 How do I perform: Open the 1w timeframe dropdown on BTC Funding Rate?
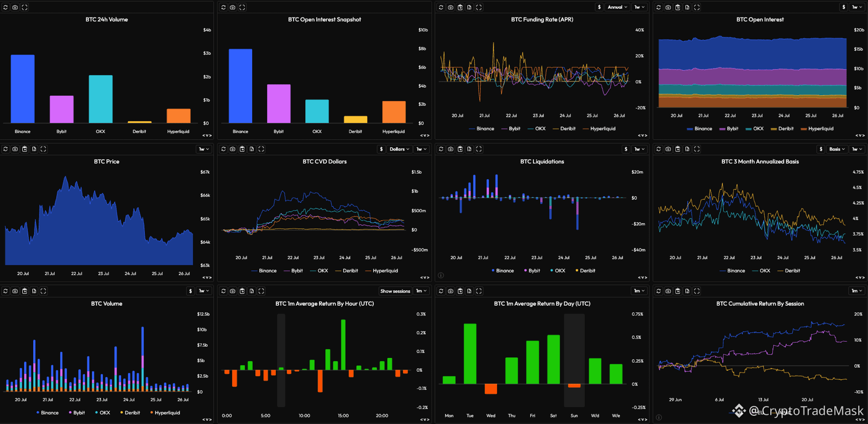click(x=639, y=7)
